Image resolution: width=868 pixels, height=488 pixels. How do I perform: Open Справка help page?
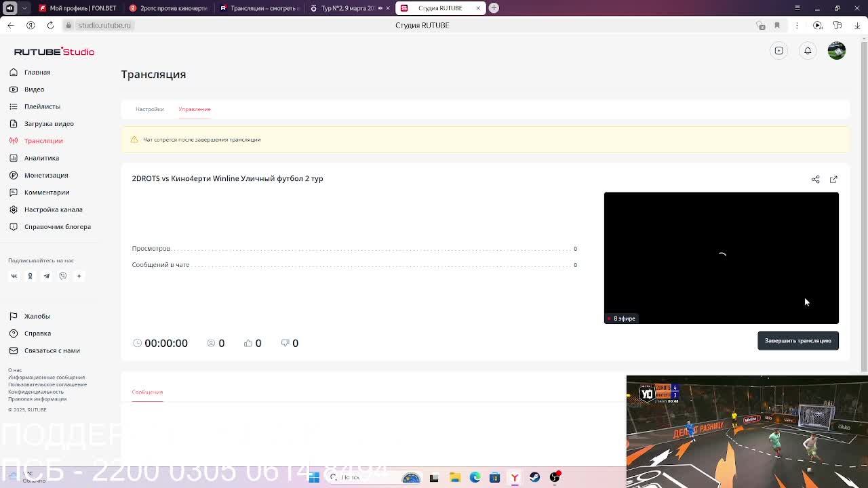37,333
